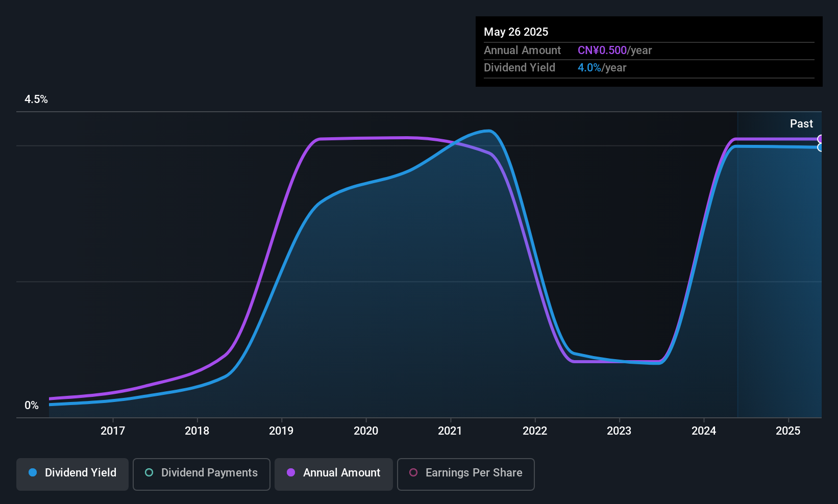
Task: Click the pink Earnings Per Share circle icon
Action: 413,473
